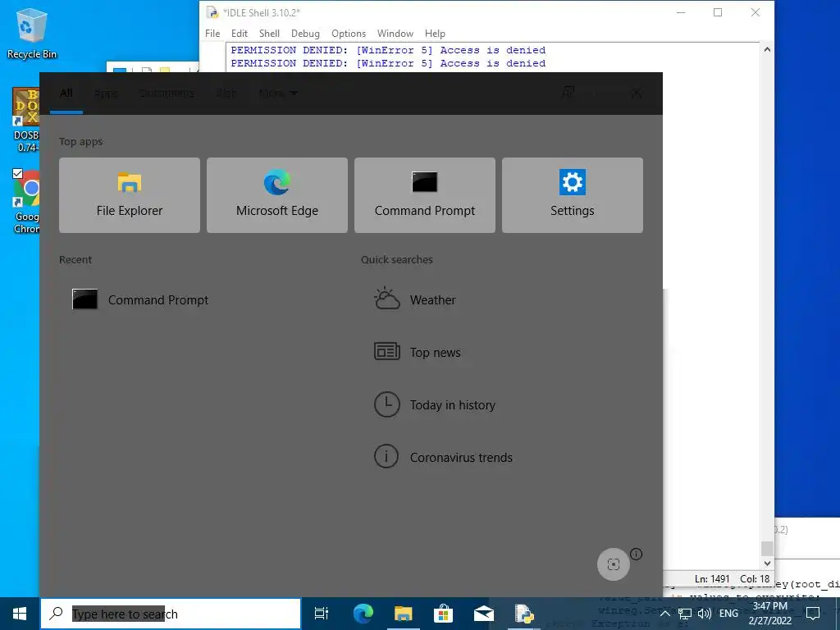This screenshot has width=840, height=630.
Task: Open File Explorer from the taskbar
Action: 403,614
